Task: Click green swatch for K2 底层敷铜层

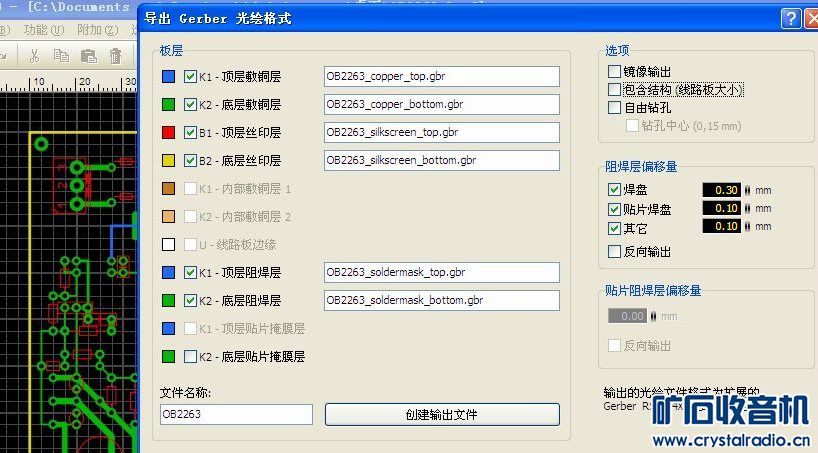Action: [169, 104]
